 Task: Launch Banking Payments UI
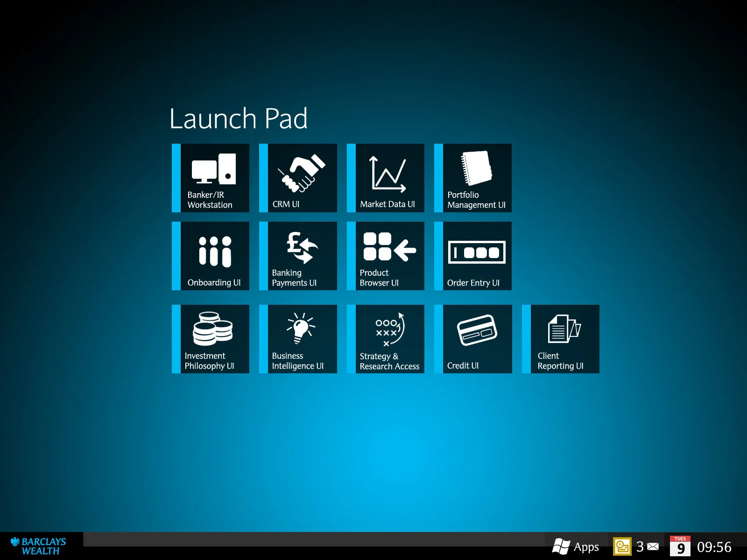[301, 256]
